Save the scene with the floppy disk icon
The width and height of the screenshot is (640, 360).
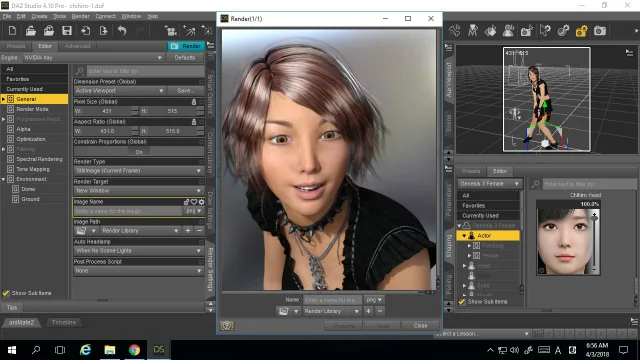67,31
